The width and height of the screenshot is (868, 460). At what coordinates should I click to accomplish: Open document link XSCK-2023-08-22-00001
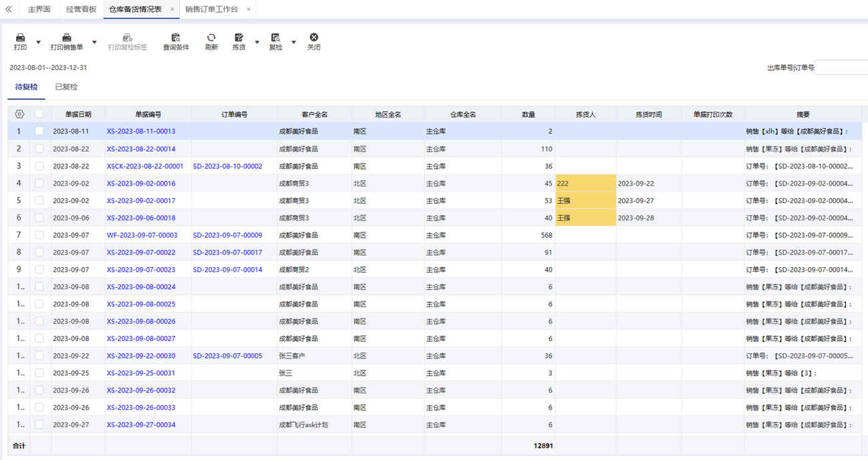pyautogui.click(x=145, y=166)
